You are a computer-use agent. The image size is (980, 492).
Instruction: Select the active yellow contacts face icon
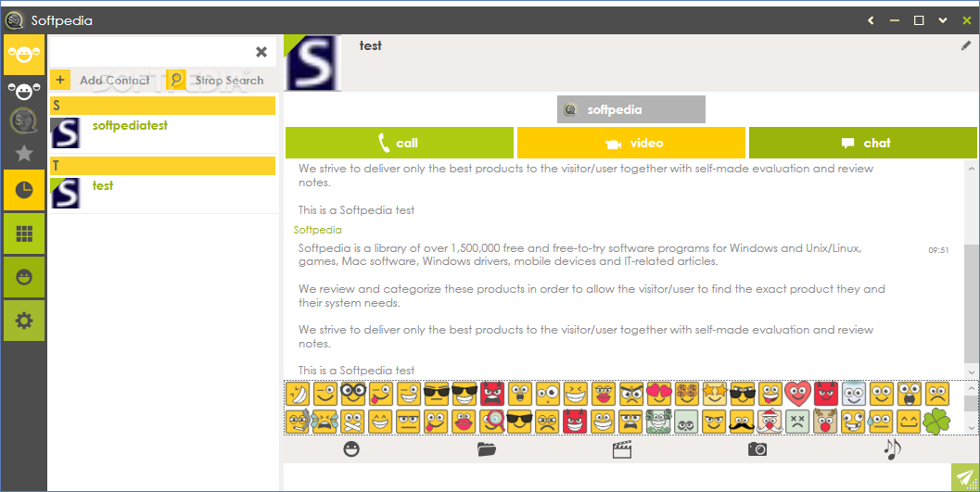click(24, 55)
